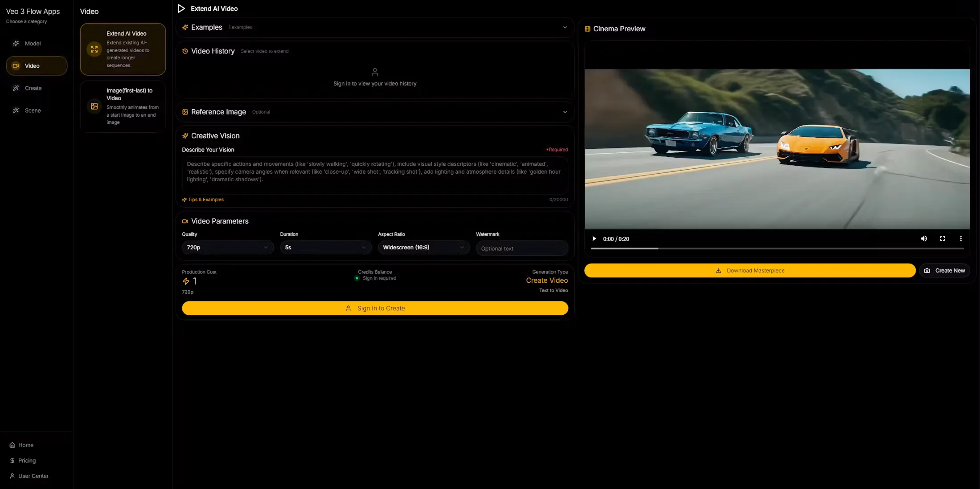Open the Duration 5s dropdown
Image resolution: width=980 pixels, height=489 pixels.
pos(325,247)
